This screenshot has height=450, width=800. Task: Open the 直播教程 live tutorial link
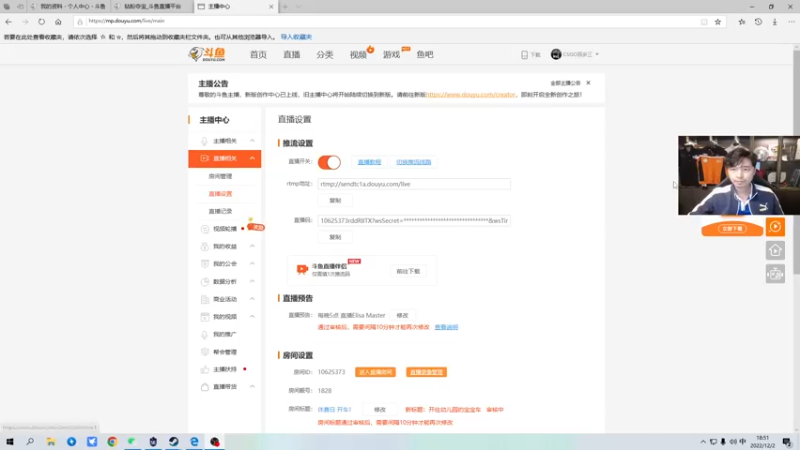pyautogui.click(x=369, y=162)
